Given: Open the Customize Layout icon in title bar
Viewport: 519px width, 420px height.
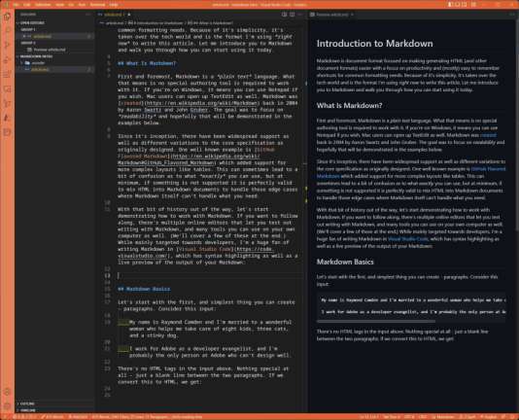Looking at the screenshot, I should (x=474, y=4).
